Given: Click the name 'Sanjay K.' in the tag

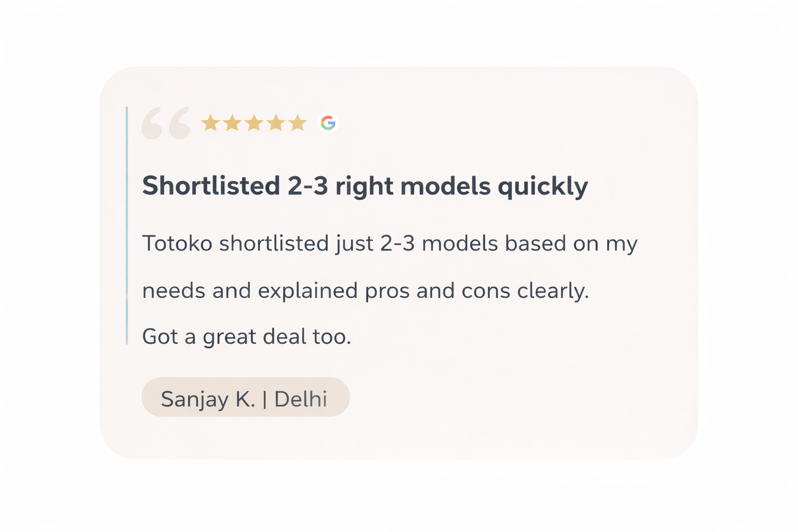Looking at the screenshot, I should 208,399.
